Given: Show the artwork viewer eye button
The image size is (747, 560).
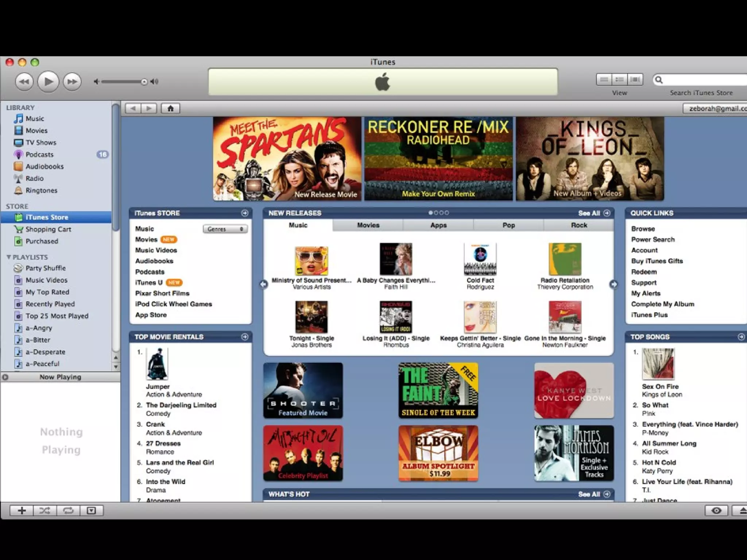Looking at the screenshot, I should click(x=716, y=510).
